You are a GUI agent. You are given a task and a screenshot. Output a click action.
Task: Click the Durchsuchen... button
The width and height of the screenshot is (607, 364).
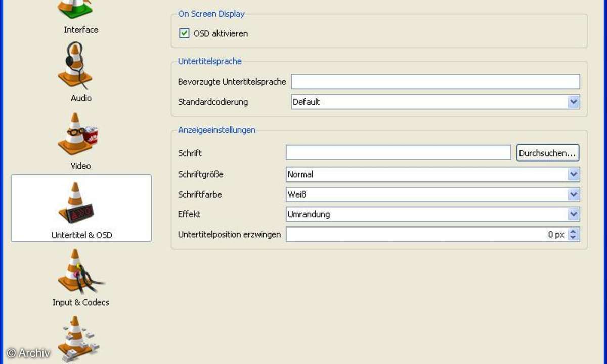point(548,153)
